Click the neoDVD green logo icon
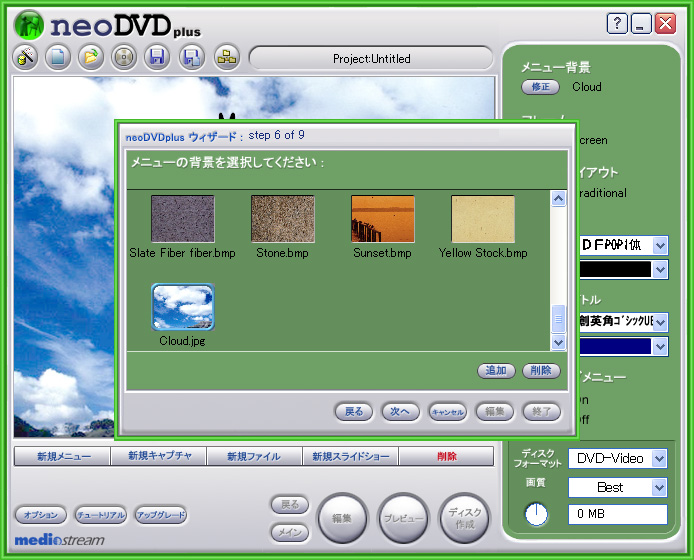This screenshot has height=560, width=694. [x=29, y=25]
